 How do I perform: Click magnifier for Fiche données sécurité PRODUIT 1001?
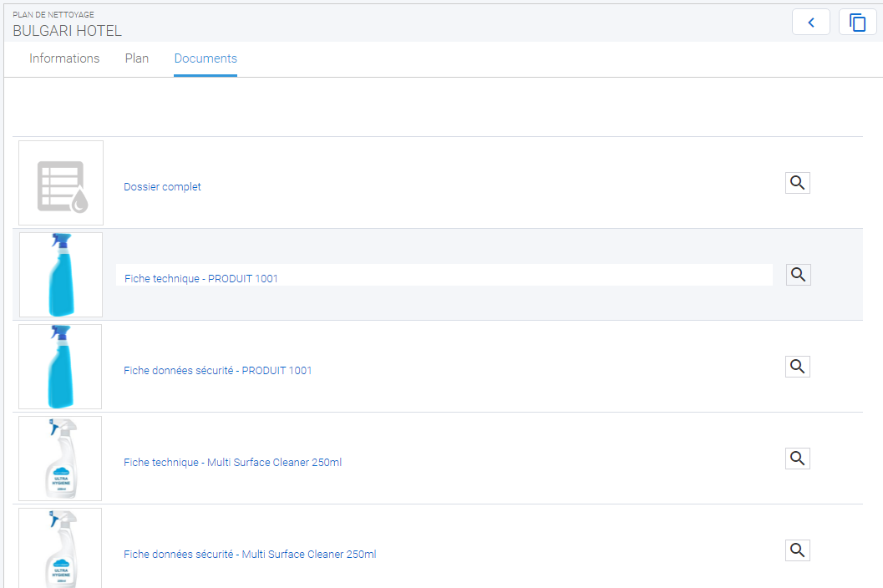pos(798,367)
